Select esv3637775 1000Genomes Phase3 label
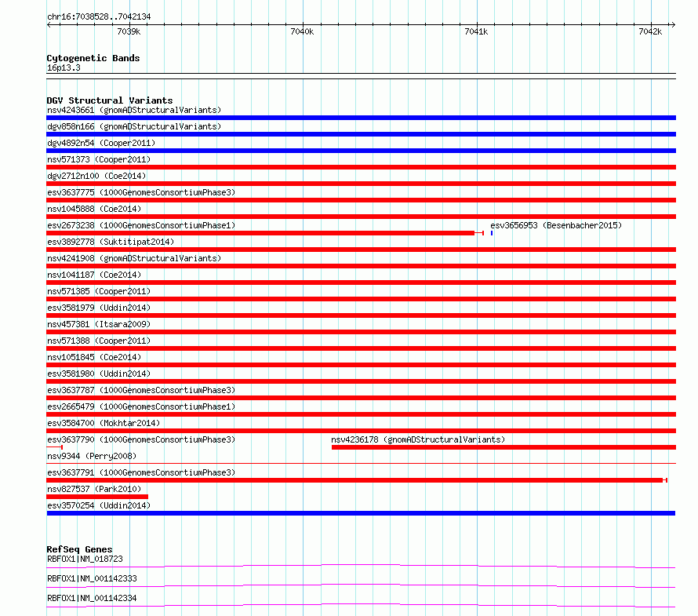Viewport: 698px width, 616px height. coord(141,192)
